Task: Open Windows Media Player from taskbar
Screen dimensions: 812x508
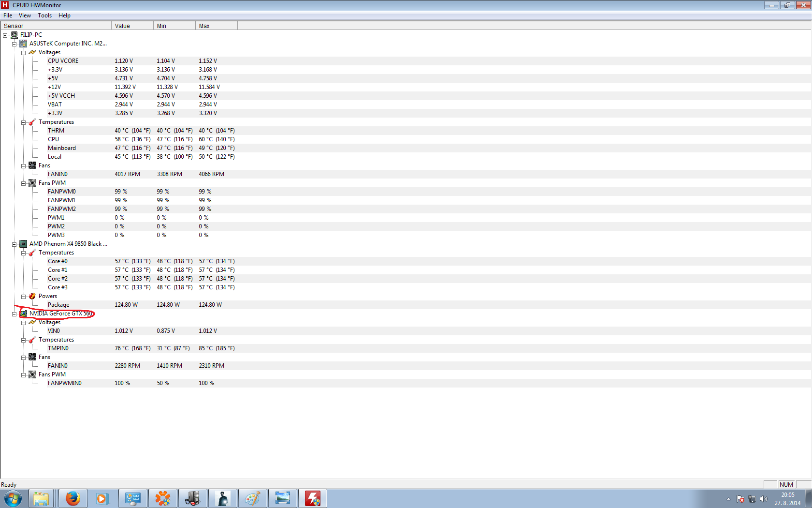Action: (x=102, y=498)
